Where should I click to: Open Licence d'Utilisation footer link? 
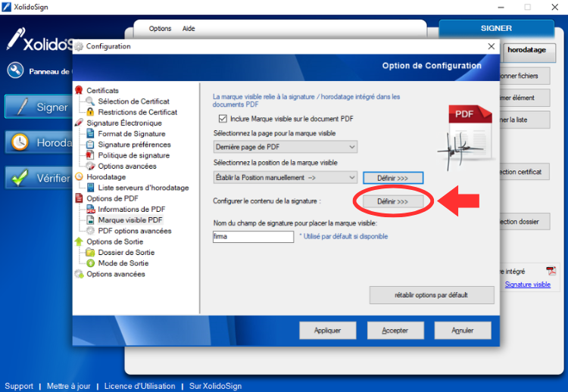click(x=139, y=386)
